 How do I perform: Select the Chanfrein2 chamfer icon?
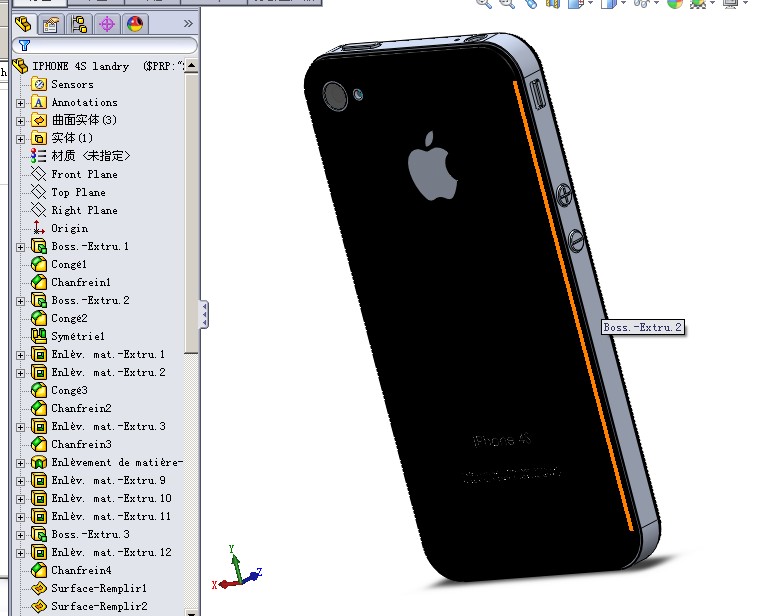pyautogui.click(x=39, y=408)
